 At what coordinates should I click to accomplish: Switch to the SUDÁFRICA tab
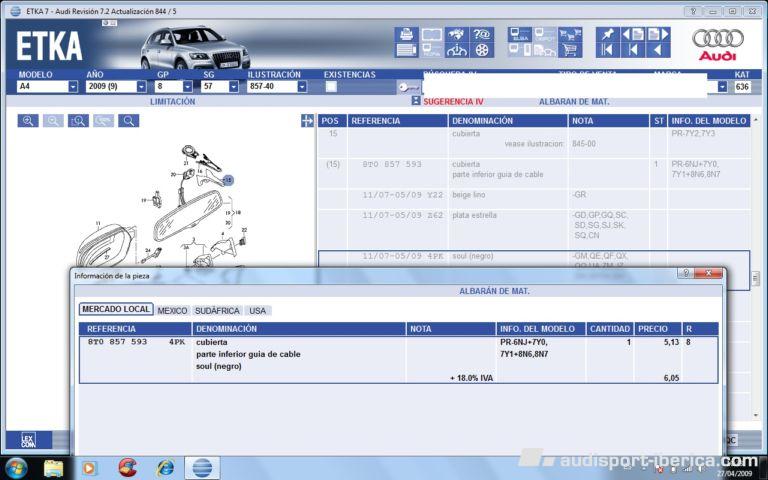point(217,311)
